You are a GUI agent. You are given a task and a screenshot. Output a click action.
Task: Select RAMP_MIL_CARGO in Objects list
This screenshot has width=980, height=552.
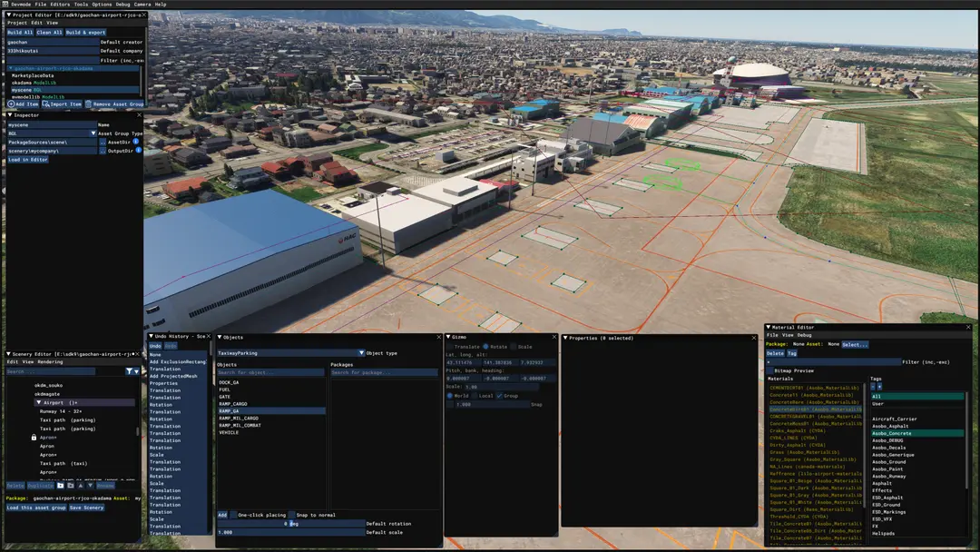[x=239, y=419]
